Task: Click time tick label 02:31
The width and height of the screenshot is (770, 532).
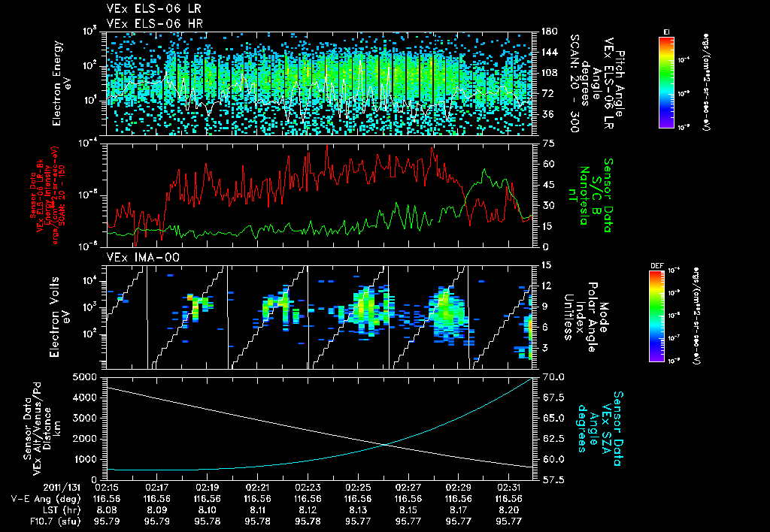Action: (x=509, y=488)
